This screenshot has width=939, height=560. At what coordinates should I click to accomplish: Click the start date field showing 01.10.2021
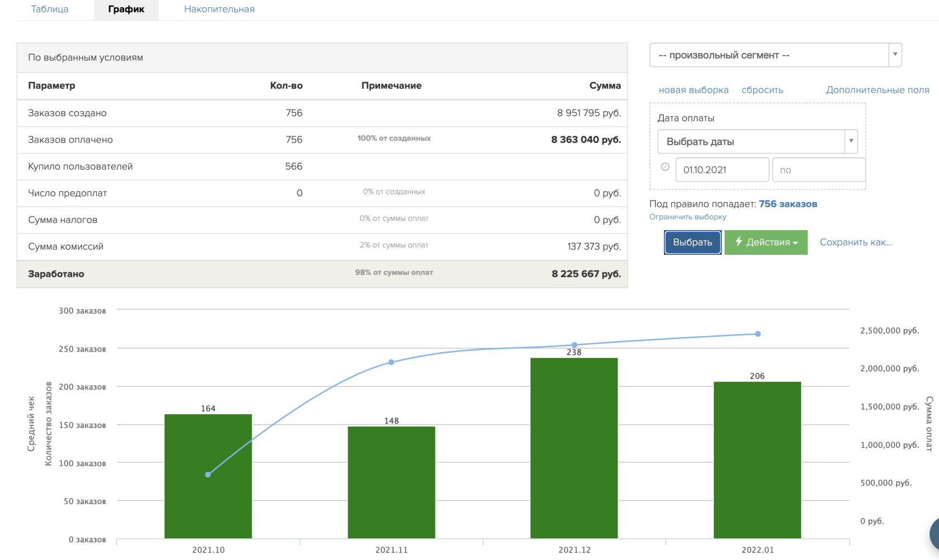[x=722, y=170]
